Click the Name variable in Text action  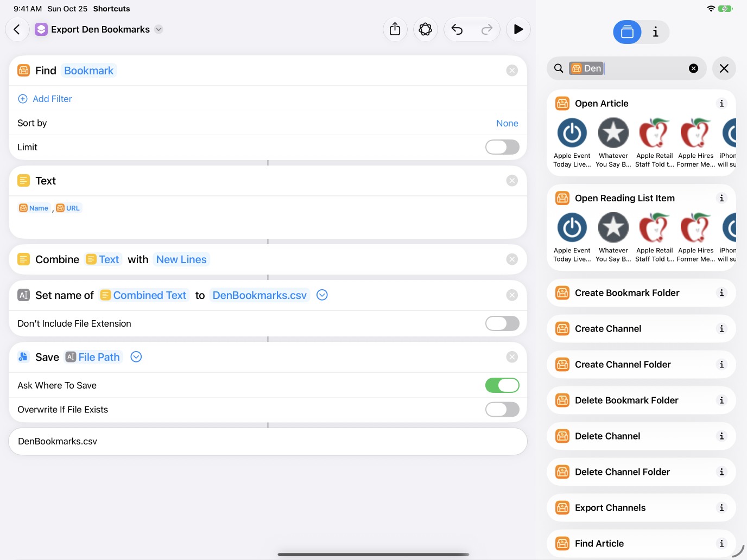pyautogui.click(x=34, y=208)
